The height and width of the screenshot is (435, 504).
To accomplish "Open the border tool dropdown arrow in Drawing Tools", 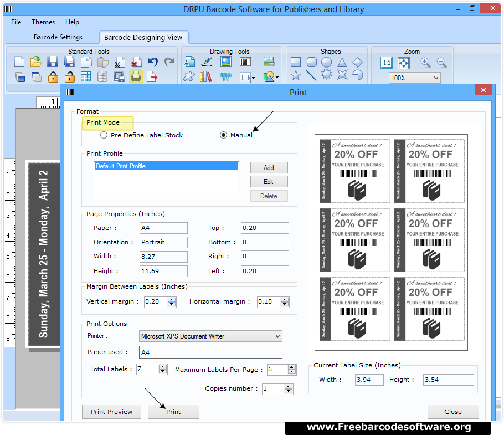I will [x=253, y=78].
